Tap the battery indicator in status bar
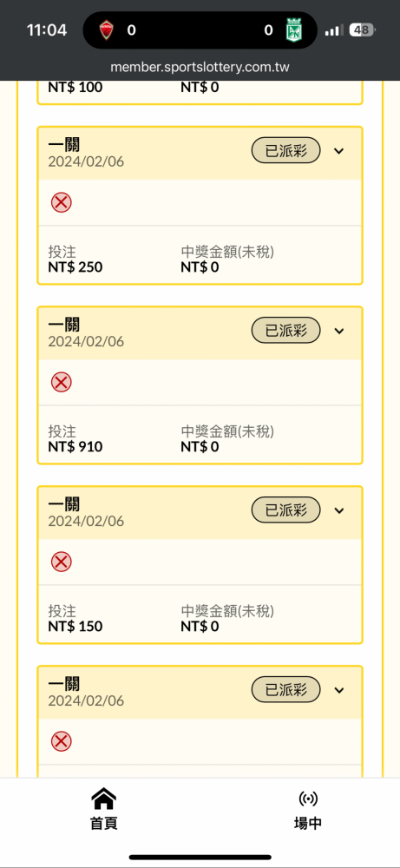The width and height of the screenshot is (400, 868). click(362, 30)
